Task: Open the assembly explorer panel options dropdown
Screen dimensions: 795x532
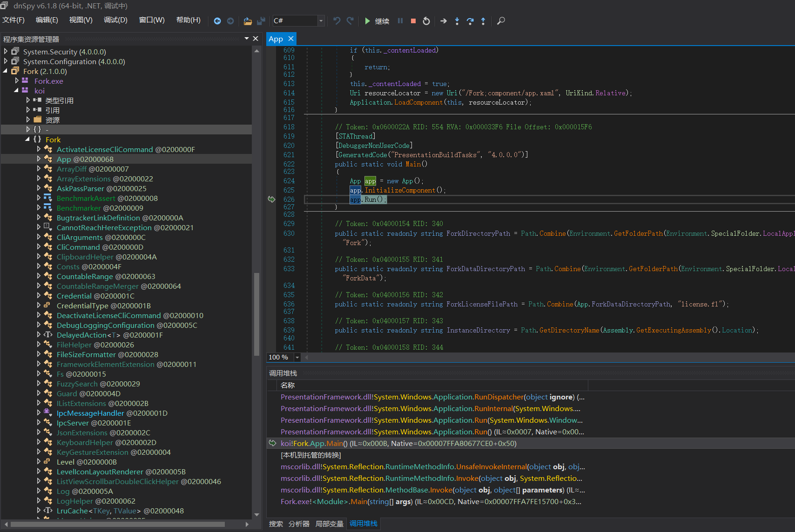Action: tap(247, 39)
